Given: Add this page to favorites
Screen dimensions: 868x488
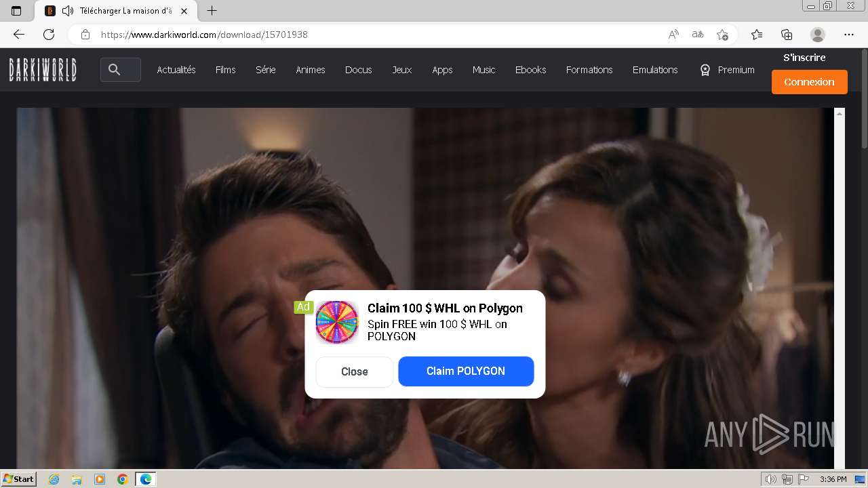Looking at the screenshot, I should click(x=722, y=35).
